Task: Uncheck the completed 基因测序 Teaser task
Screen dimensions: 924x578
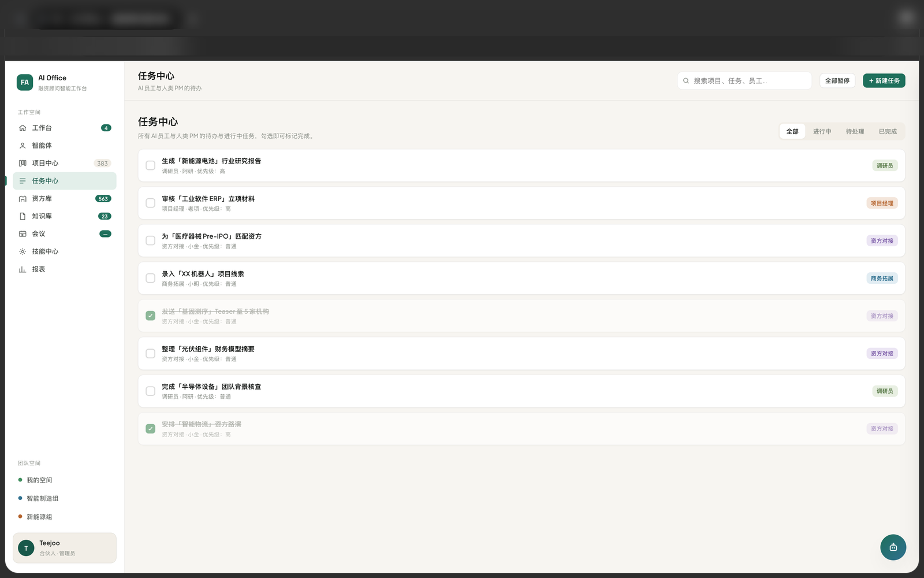Action: tap(150, 316)
